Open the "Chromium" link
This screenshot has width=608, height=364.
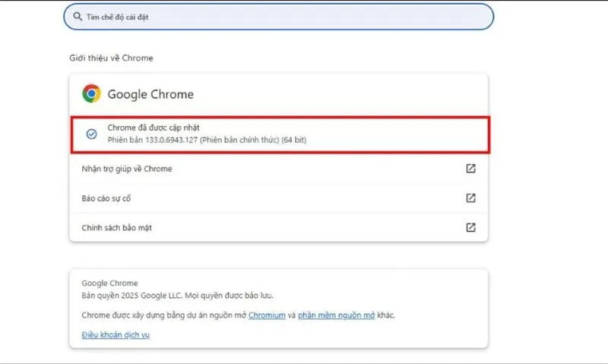267,315
